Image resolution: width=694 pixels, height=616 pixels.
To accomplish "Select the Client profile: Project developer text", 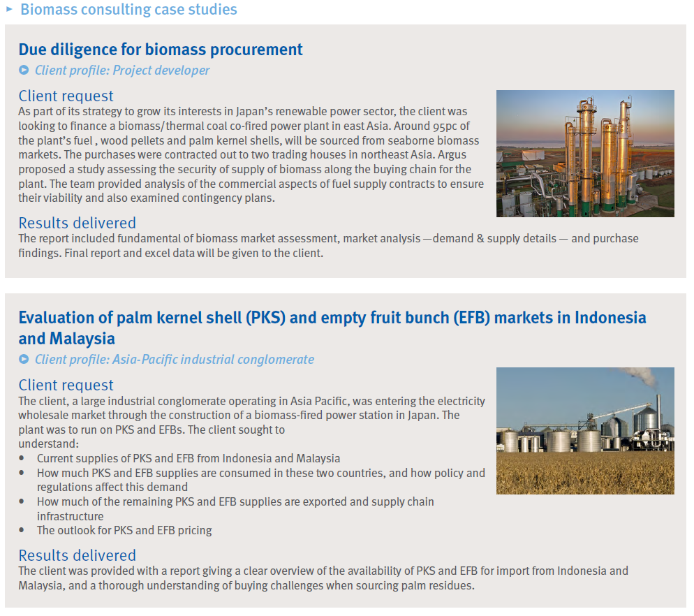I will click(x=122, y=70).
